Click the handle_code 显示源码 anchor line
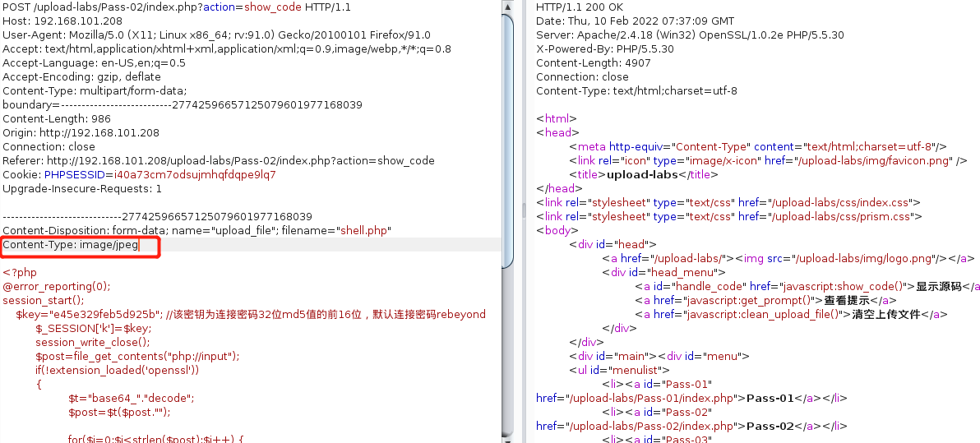The height and width of the screenshot is (443, 980). (807, 286)
